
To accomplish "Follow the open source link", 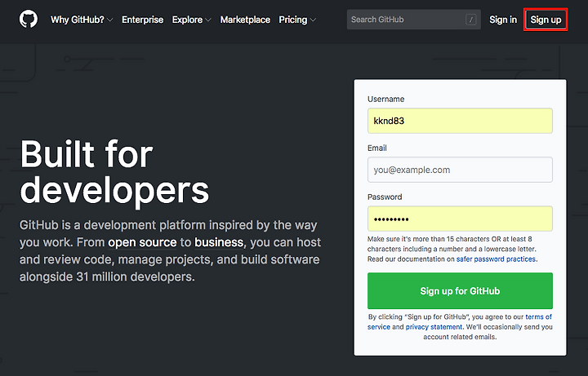I will (x=142, y=242).
